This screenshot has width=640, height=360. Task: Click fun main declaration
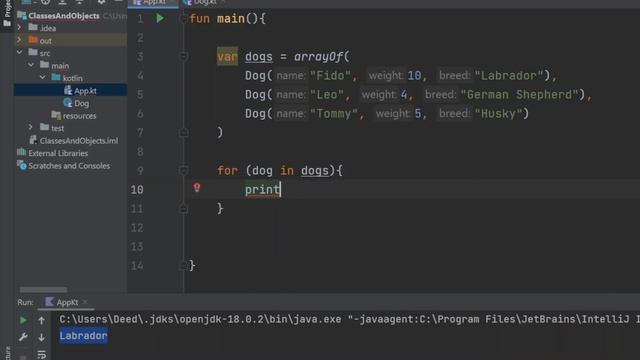227,19
